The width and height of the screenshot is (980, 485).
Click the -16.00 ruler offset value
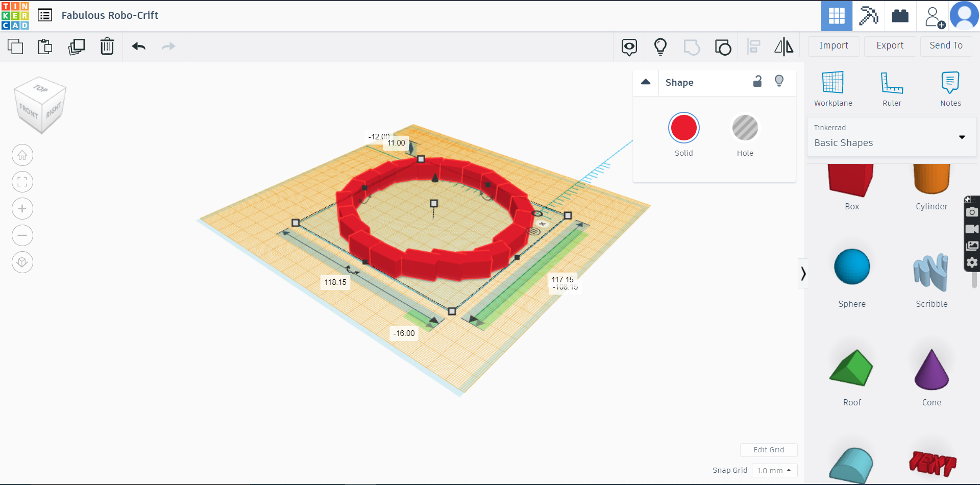tap(404, 333)
